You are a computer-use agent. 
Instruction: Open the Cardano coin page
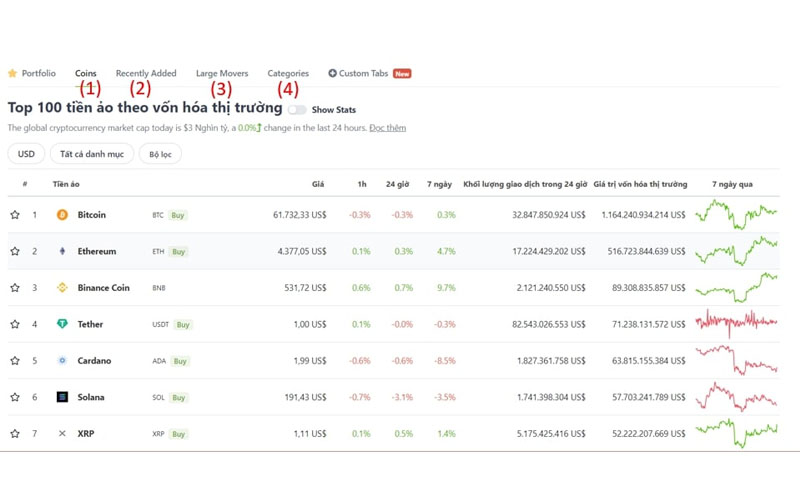(x=94, y=361)
